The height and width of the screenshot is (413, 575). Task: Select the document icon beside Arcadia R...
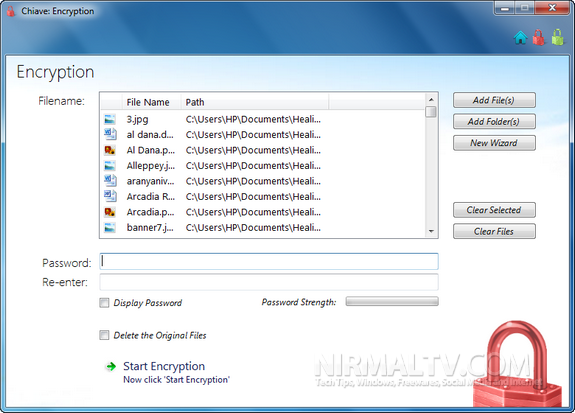110,196
